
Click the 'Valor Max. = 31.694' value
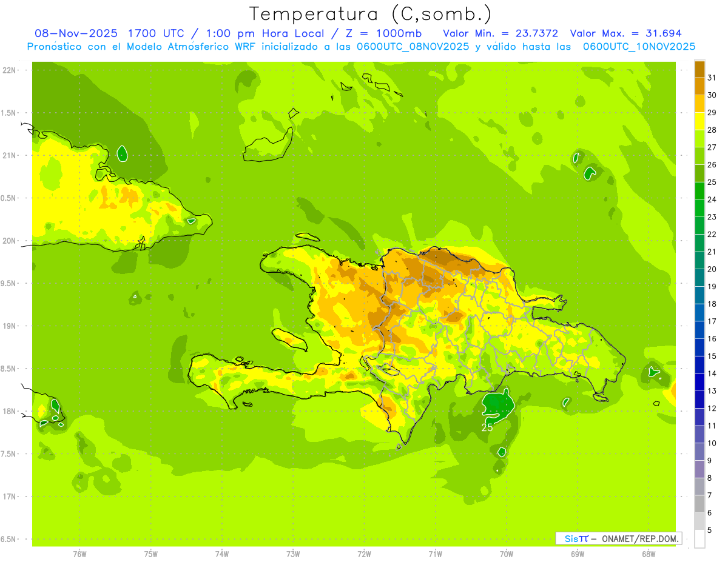(x=625, y=33)
